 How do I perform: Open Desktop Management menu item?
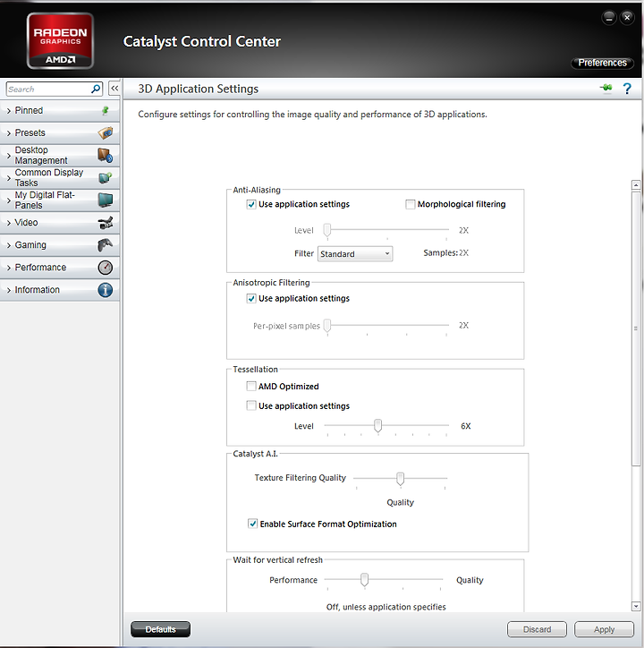coord(60,156)
